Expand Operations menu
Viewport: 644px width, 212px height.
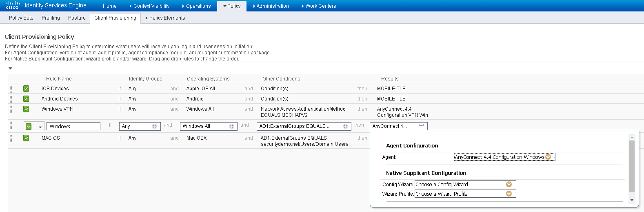(196, 6)
